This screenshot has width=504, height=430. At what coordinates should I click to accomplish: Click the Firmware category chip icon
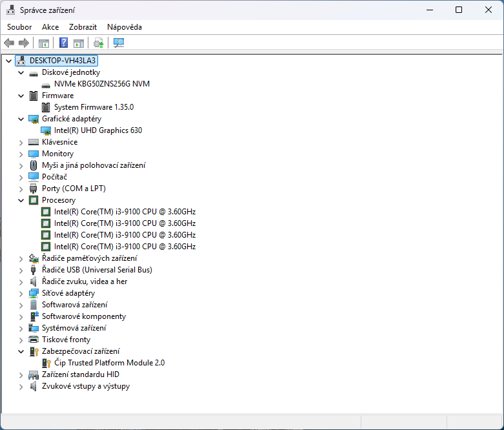(x=34, y=96)
